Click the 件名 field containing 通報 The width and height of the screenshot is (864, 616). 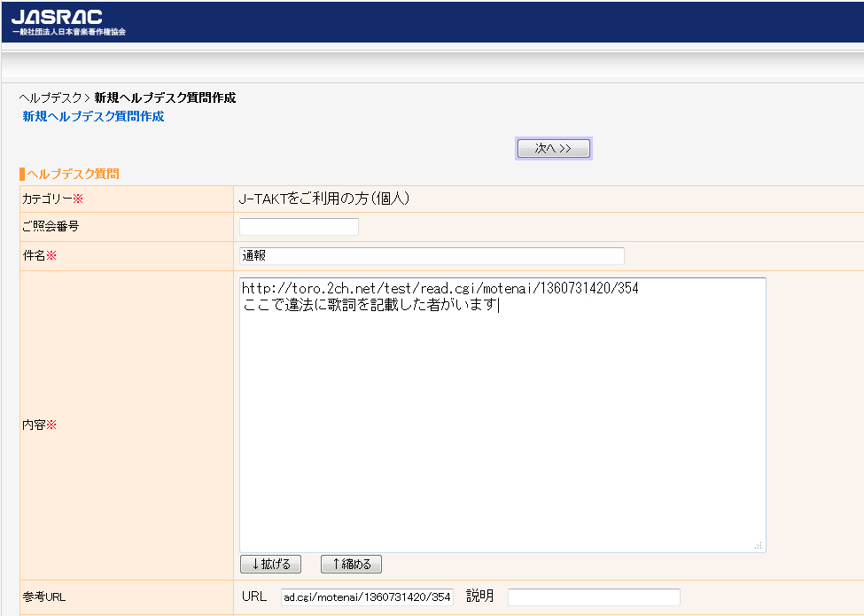[432, 255]
